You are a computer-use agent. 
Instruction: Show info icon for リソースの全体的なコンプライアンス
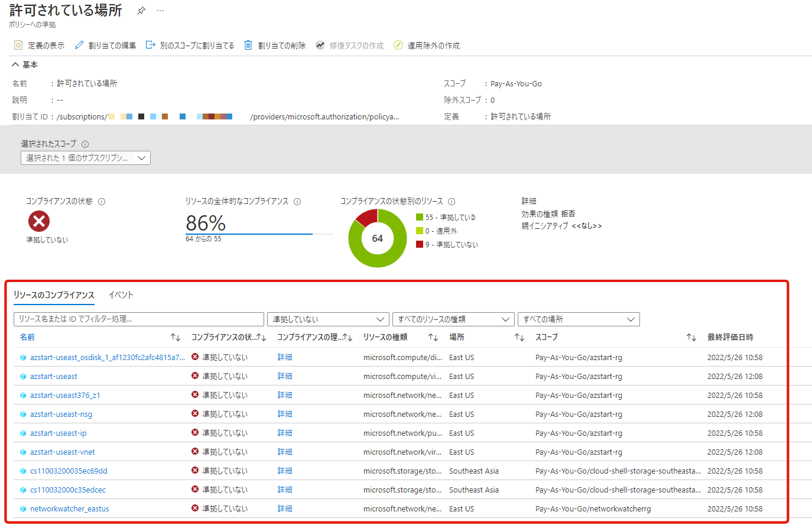(x=297, y=202)
